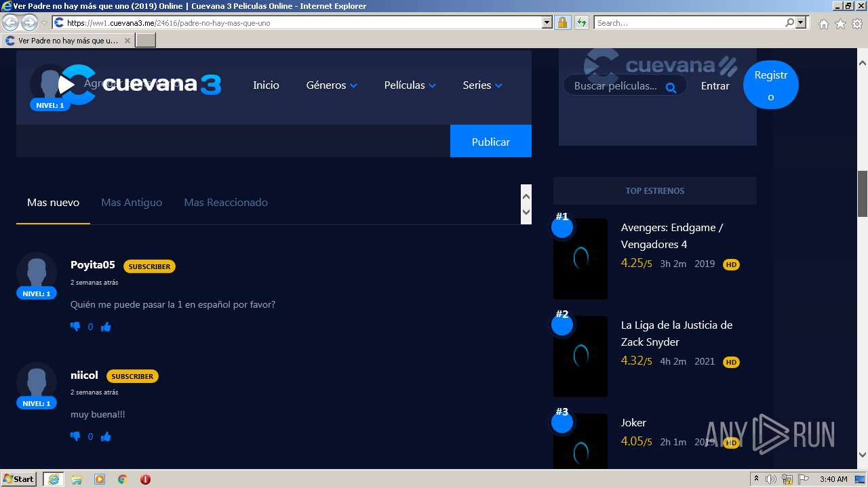
Task: Switch to the Mas Antiguo tab
Action: 132,203
